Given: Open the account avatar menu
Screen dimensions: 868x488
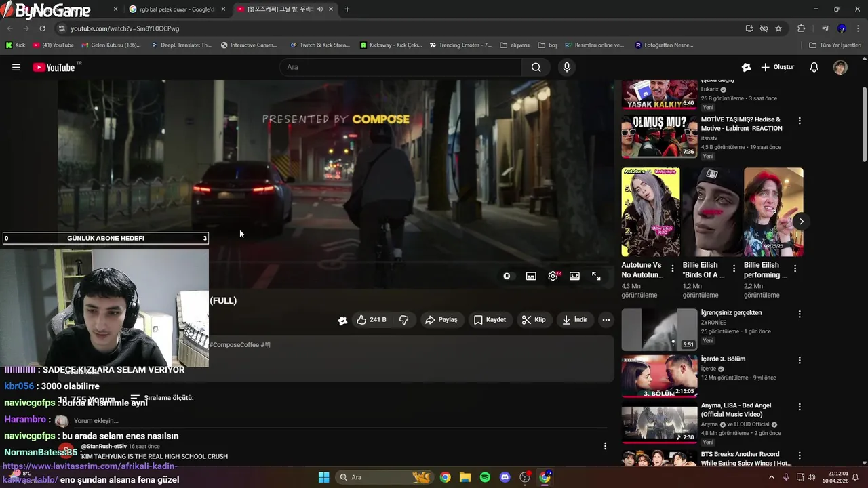Looking at the screenshot, I should point(840,67).
